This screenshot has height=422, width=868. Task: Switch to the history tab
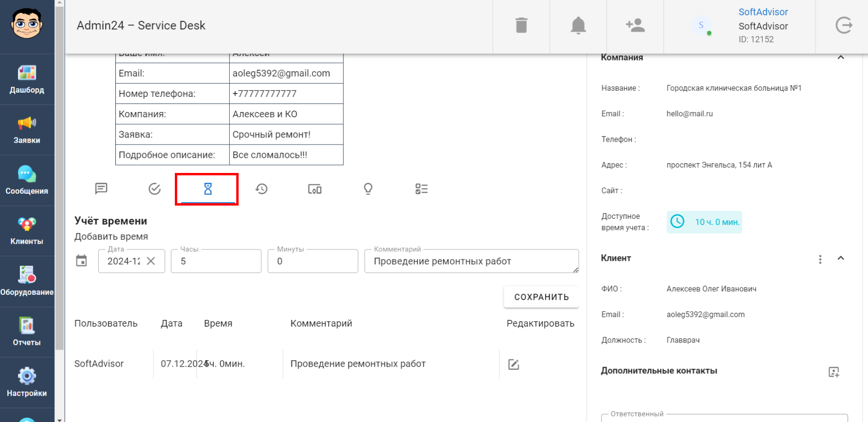(261, 189)
